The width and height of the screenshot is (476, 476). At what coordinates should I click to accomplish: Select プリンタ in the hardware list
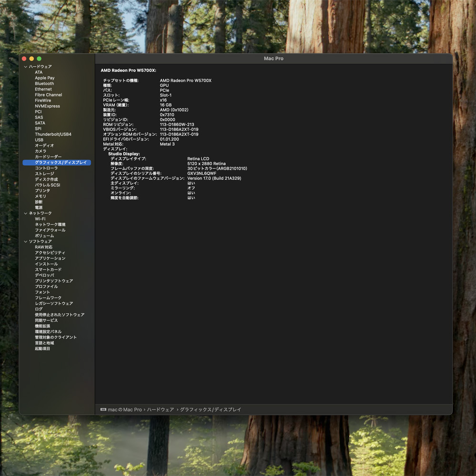(42, 191)
